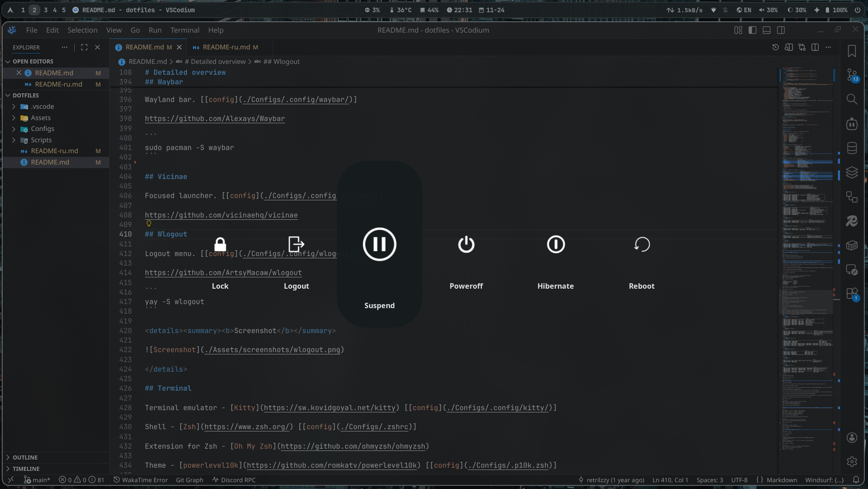Open Search view in activity bar
Screen dimensions: 868x489
pyautogui.click(x=852, y=99)
